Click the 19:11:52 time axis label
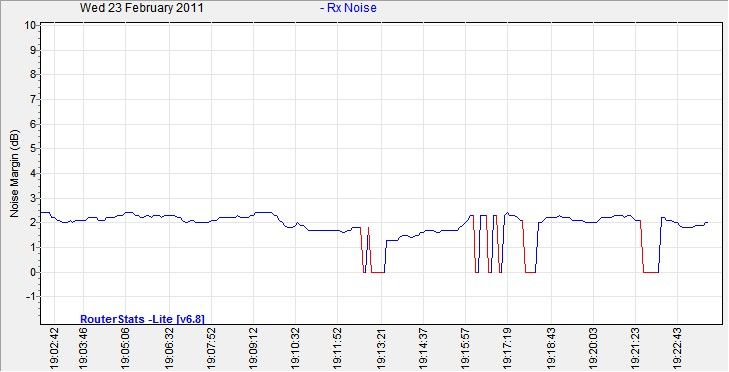 click(x=338, y=350)
